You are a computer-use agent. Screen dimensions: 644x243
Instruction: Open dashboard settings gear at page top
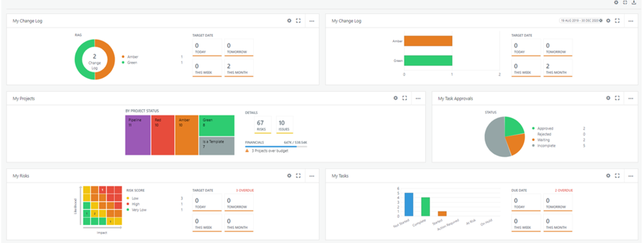616,2
